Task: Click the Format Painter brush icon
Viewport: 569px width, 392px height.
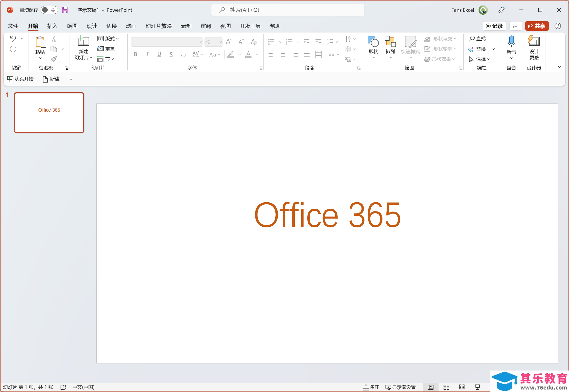Action: [54, 59]
